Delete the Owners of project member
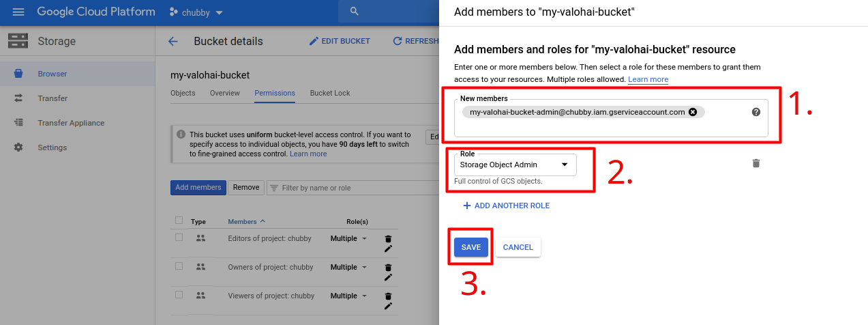The height and width of the screenshot is (325, 868). 389,268
